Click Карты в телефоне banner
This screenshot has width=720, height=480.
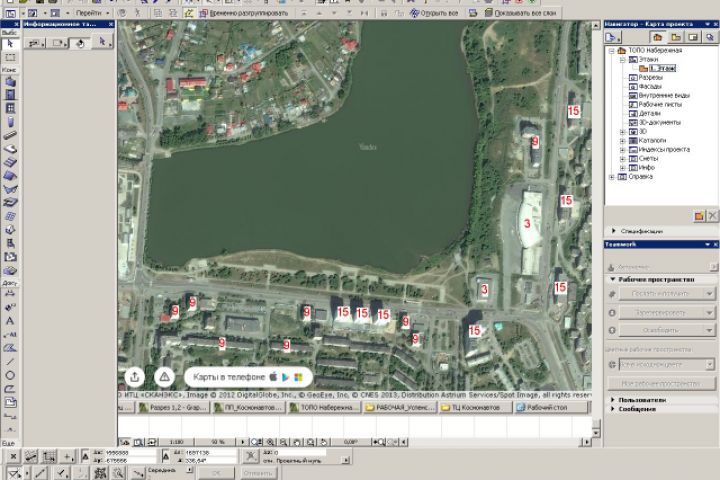(248, 377)
